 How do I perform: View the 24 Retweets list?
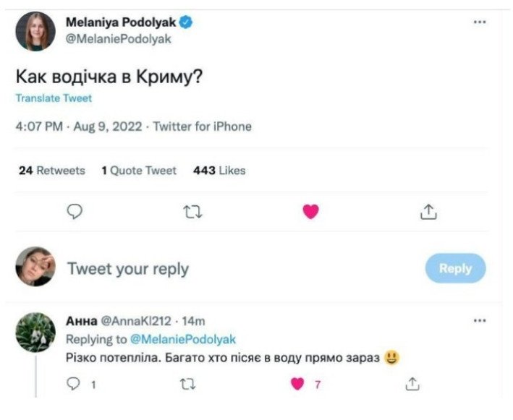(x=51, y=171)
